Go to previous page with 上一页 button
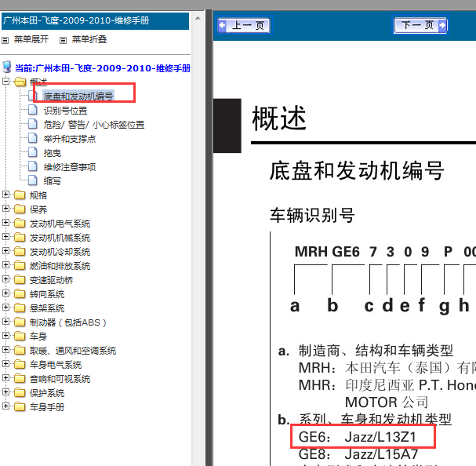 click(x=245, y=25)
